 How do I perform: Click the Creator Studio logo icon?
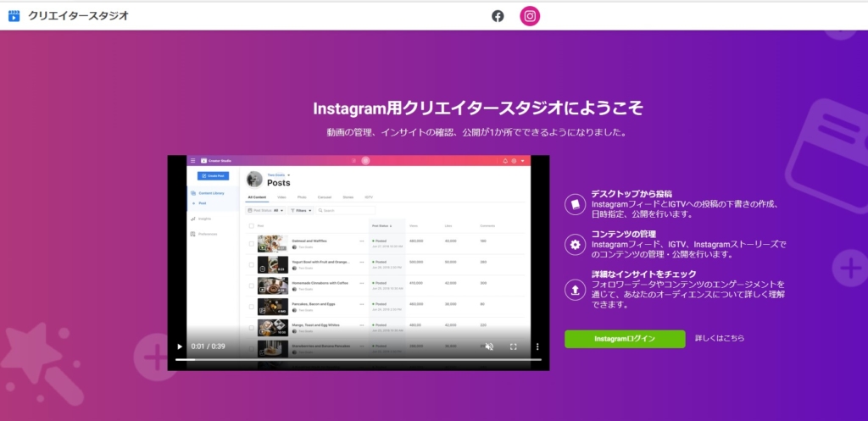[x=13, y=15]
